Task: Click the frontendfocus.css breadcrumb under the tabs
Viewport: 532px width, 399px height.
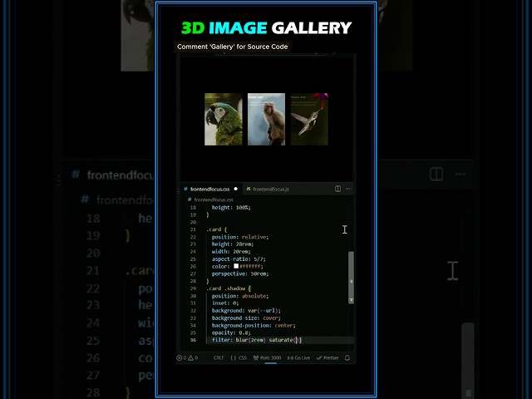Action: [210, 199]
